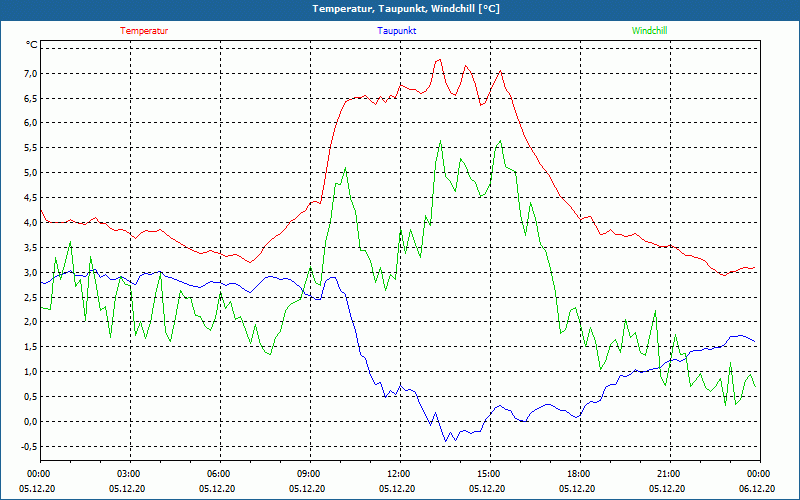Viewport: 800px width, 500px height.
Task: Click the '09:00' time label
Action: pyautogui.click(x=307, y=473)
